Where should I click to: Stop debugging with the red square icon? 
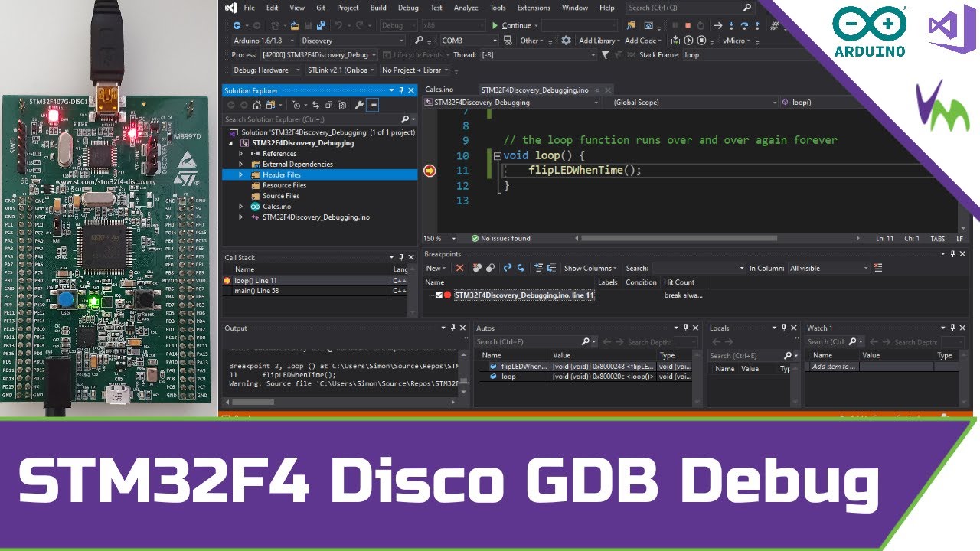(688, 25)
